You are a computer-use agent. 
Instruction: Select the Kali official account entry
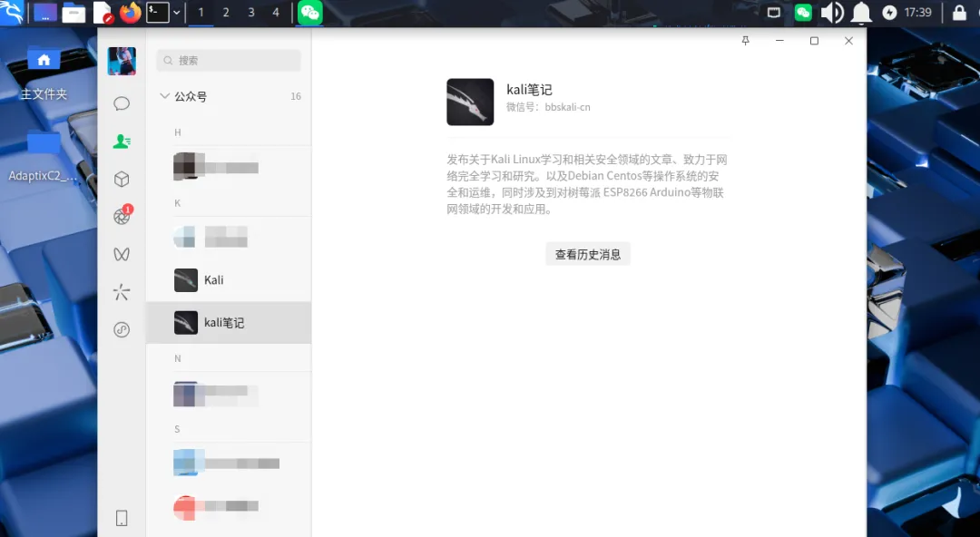pos(229,280)
